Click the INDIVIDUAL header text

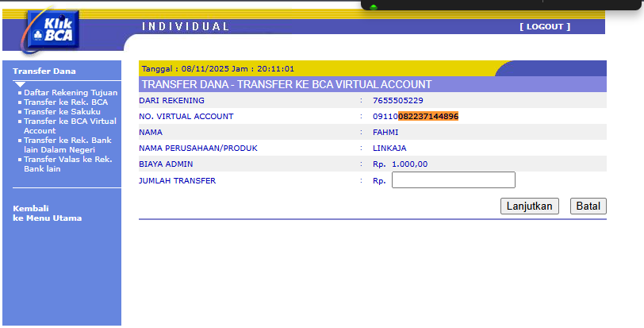pos(186,27)
